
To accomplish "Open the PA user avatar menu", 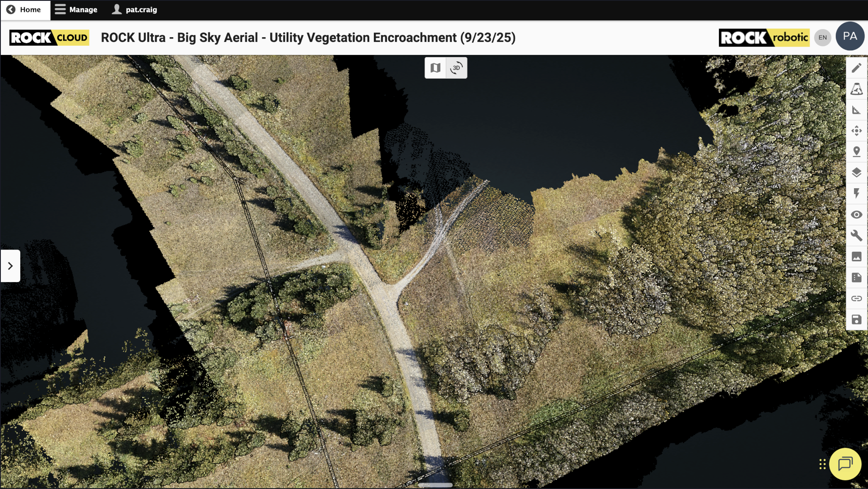I will pyautogui.click(x=850, y=36).
